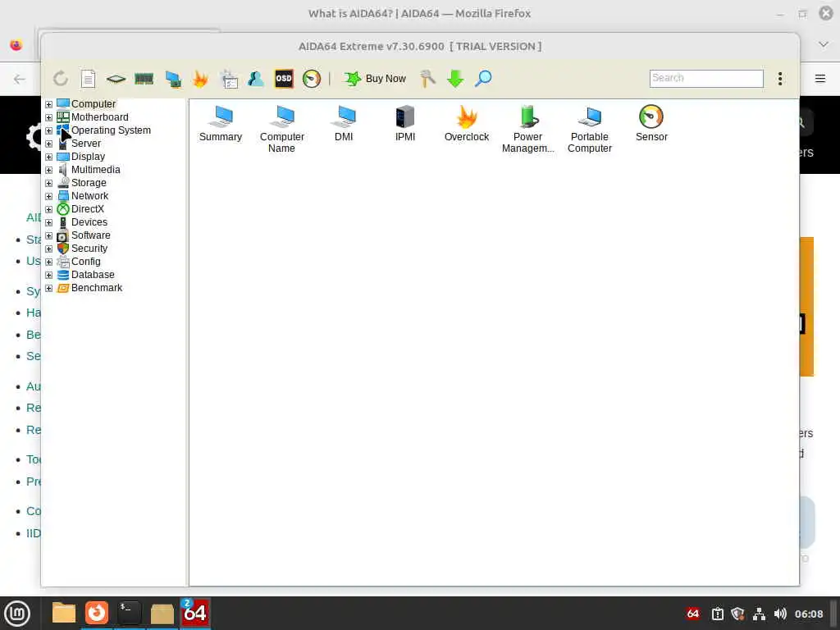Expand the Devices tree node
Image resolution: width=840 pixels, height=630 pixels.
48,222
